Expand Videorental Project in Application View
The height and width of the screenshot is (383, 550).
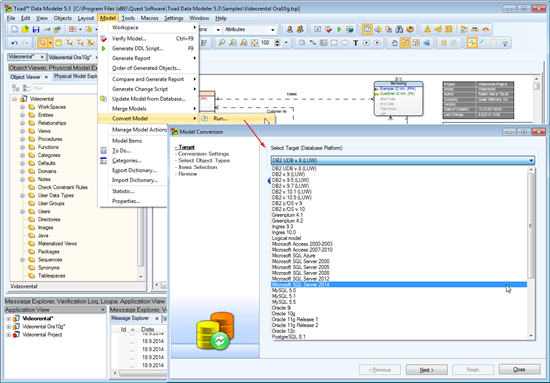tap(8, 335)
